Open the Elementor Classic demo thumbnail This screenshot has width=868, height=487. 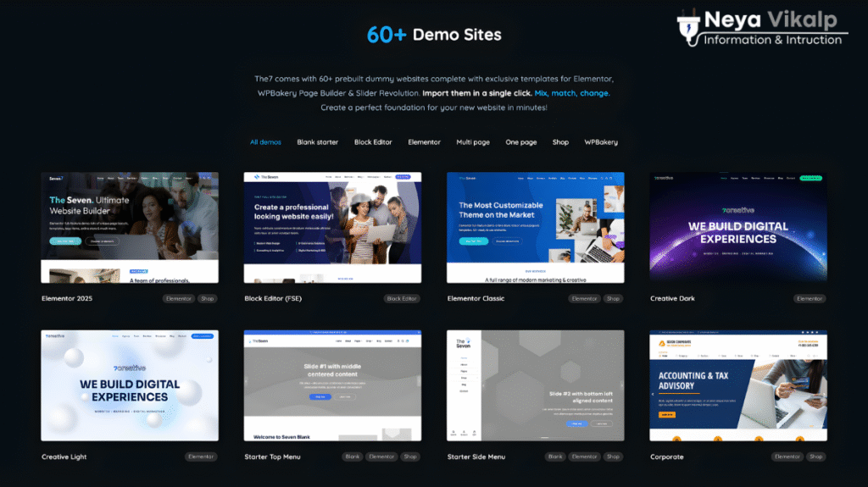click(x=536, y=228)
